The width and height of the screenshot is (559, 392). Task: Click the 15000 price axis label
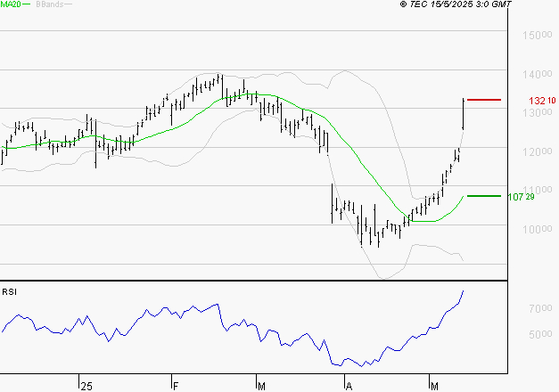click(538, 35)
